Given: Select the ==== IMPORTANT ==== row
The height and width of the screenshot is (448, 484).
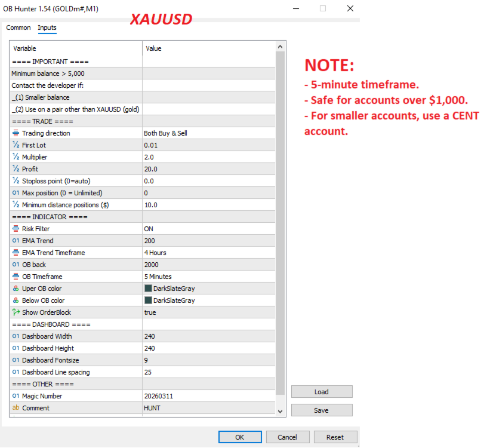Looking at the screenshot, I should point(143,62).
